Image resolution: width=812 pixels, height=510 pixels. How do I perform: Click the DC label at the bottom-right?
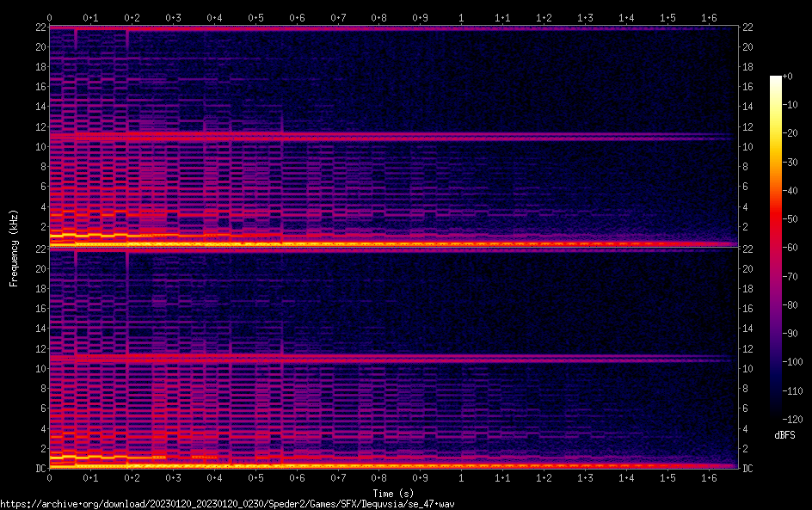747,468
